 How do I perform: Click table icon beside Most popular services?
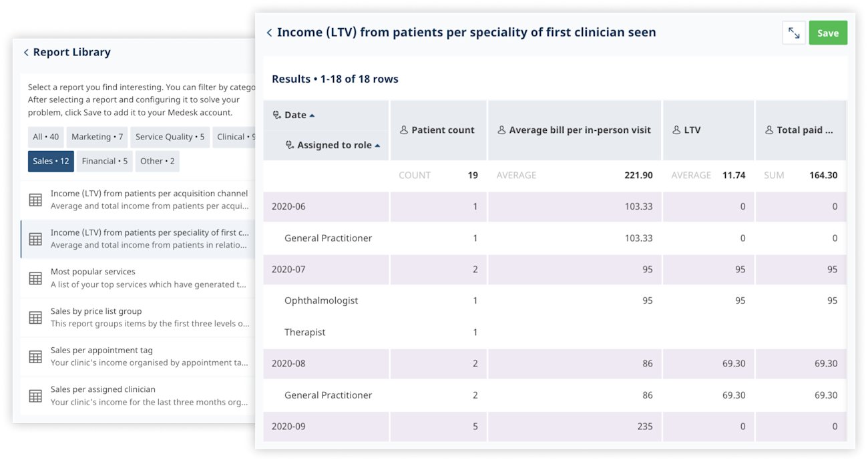(35, 278)
